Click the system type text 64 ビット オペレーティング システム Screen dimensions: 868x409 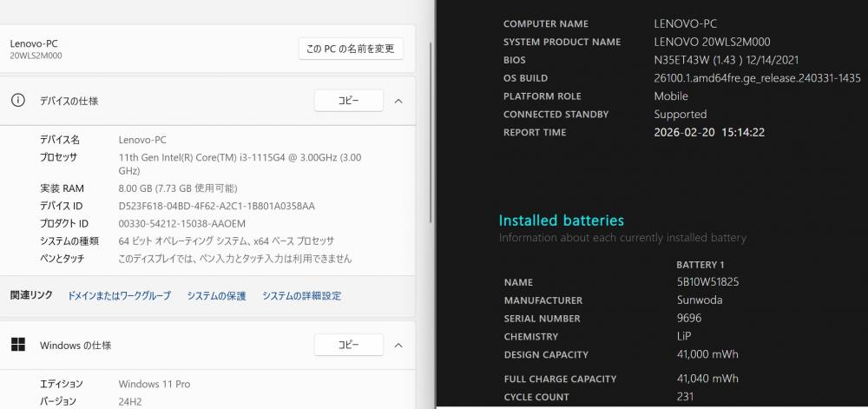pos(181,241)
